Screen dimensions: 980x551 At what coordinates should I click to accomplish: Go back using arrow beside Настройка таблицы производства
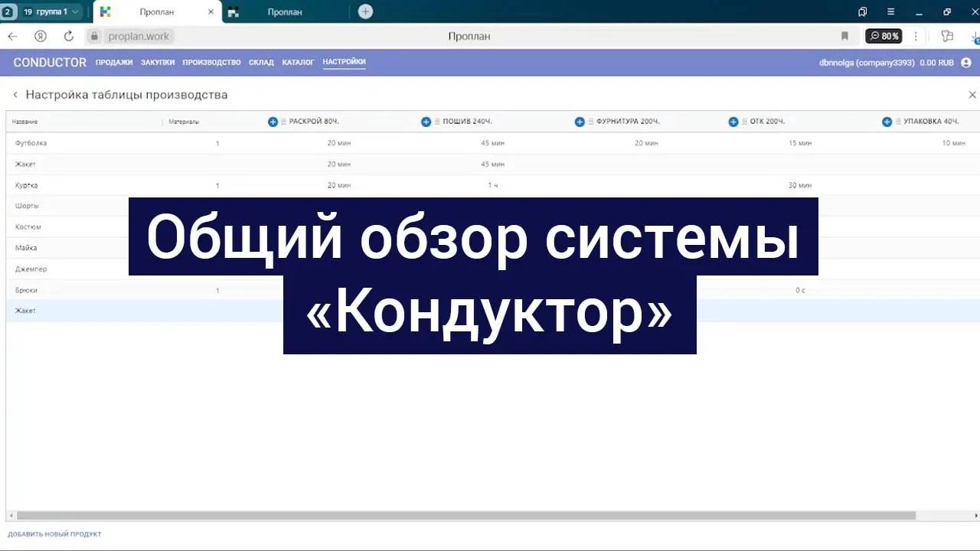[x=15, y=95]
